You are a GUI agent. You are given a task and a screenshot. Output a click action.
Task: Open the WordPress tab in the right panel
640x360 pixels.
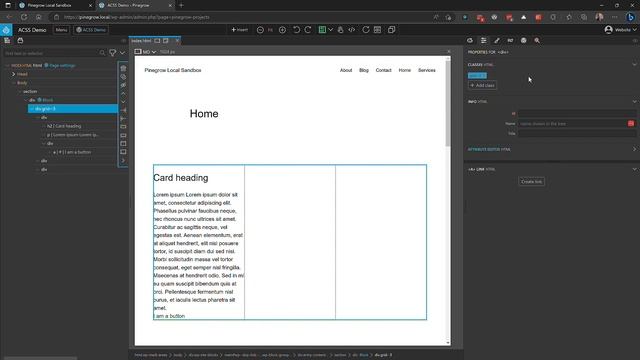point(524,40)
